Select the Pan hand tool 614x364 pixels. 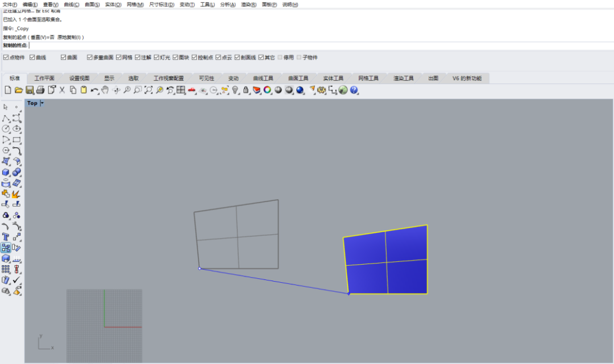tap(105, 90)
